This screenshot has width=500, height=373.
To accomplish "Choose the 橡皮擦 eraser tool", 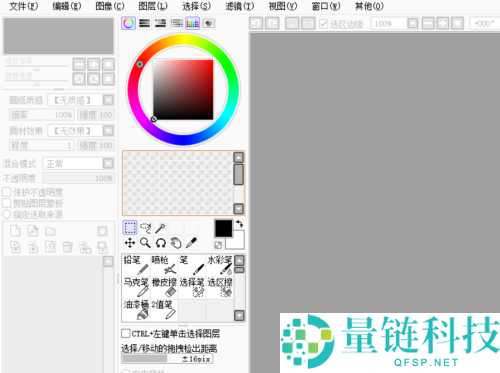I will (164, 288).
